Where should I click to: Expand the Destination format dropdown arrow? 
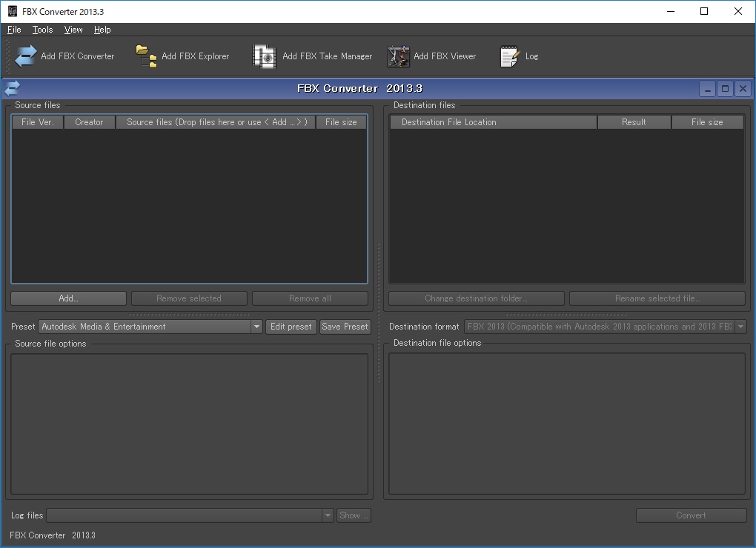tap(741, 327)
